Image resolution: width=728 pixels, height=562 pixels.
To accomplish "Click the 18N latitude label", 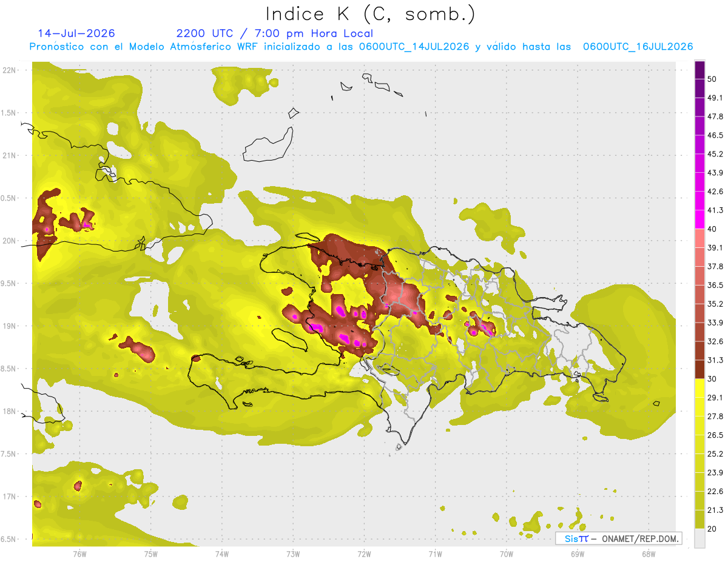I will point(10,412).
